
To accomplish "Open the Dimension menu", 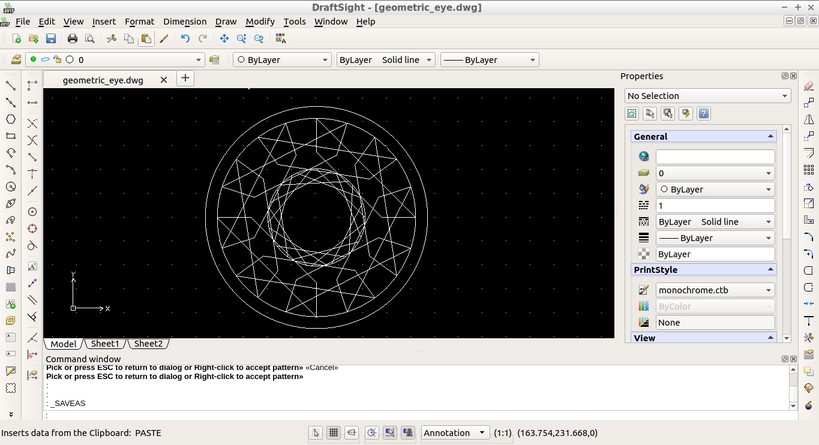I will 185,21.
